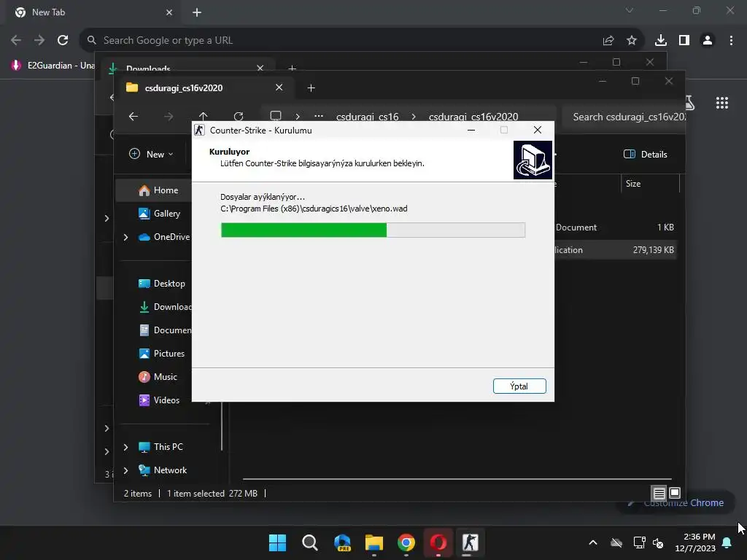The width and height of the screenshot is (747, 560).
Task: Open Chrome tab search dropdown
Action: [x=630, y=10]
